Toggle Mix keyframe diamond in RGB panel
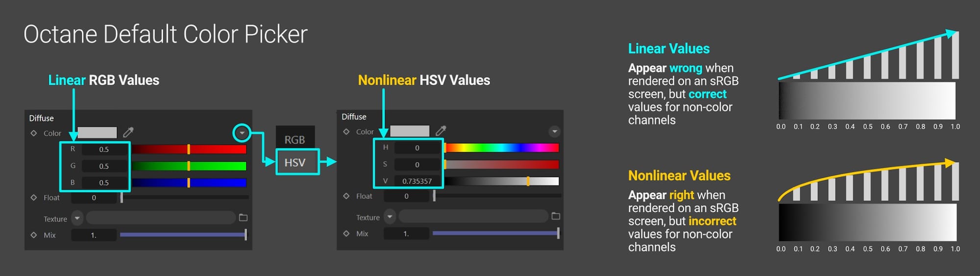This screenshot has width=980, height=276. (34, 235)
